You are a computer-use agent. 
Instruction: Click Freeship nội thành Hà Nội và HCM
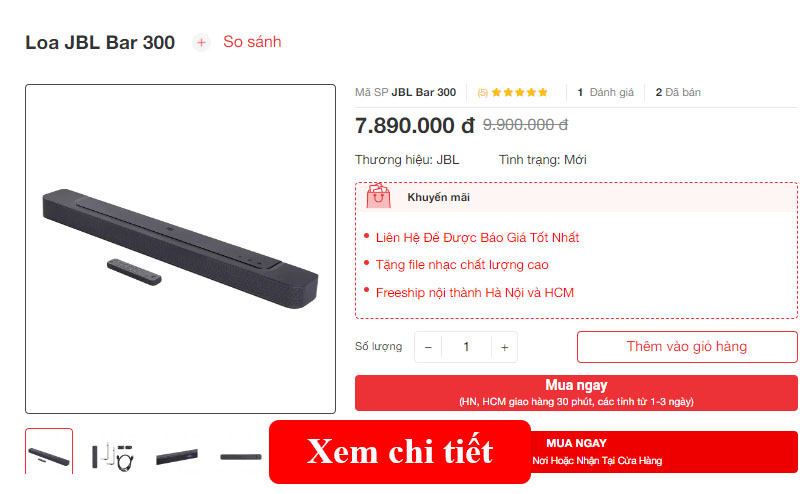coord(474,292)
